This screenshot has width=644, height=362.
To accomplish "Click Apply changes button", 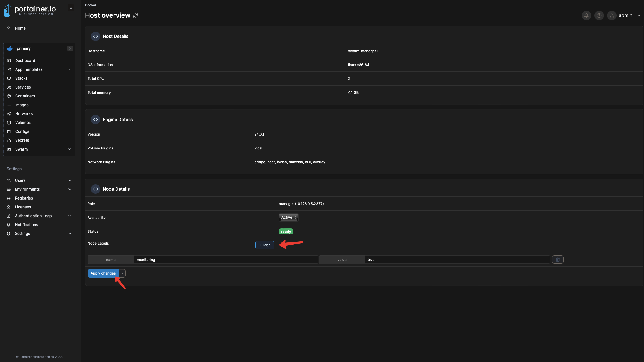I will (x=103, y=273).
